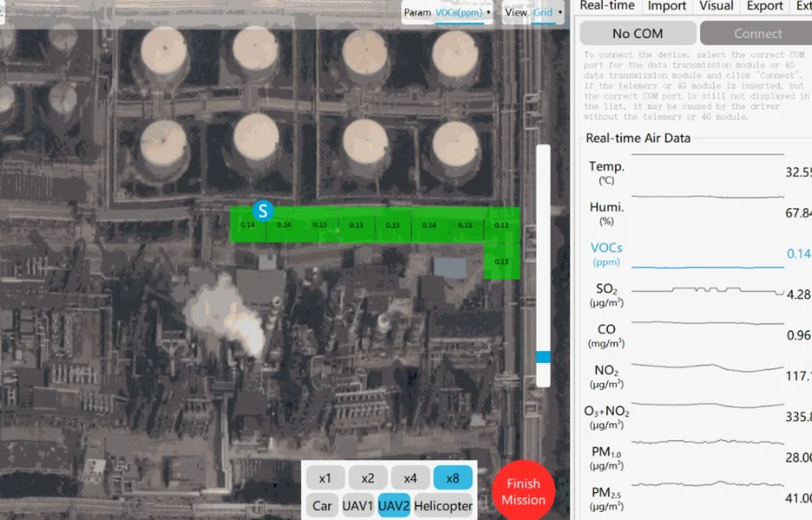Viewport: 812px width, 520px height.
Task: Switch to the Visual tab
Action: [x=715, y=6]
